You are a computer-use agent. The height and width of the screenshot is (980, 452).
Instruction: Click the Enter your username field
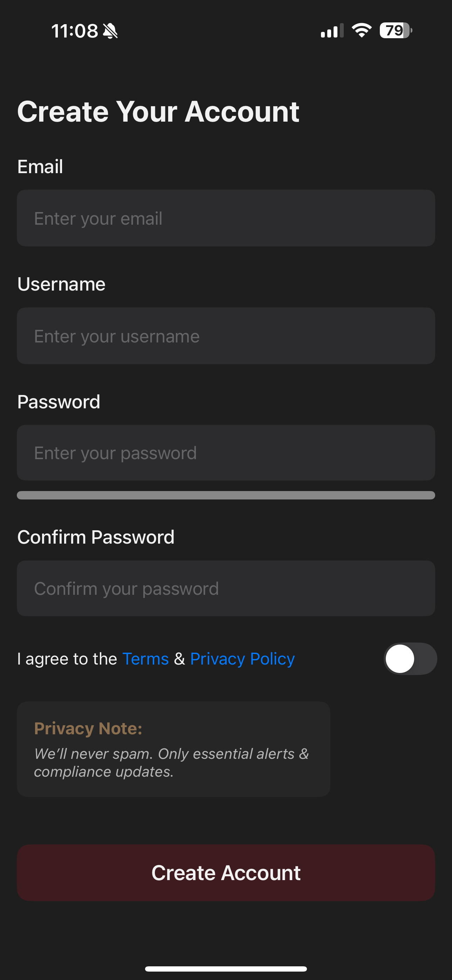point(226,336)
